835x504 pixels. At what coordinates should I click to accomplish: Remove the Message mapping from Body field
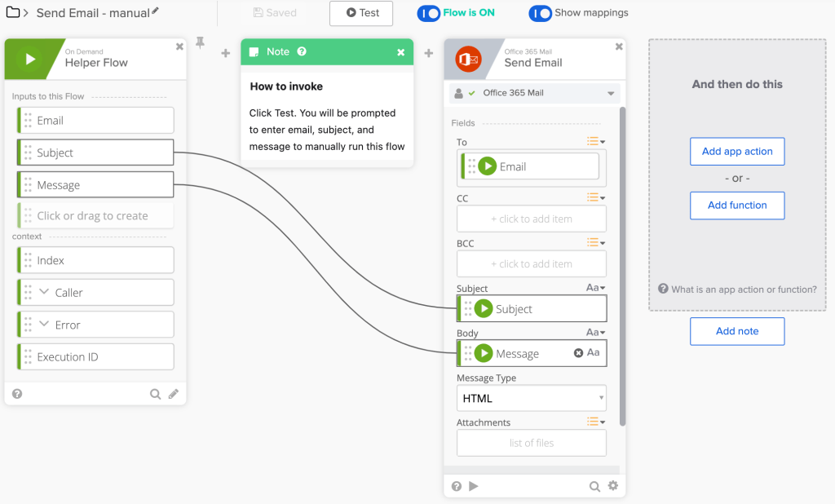tap(578, 353)
